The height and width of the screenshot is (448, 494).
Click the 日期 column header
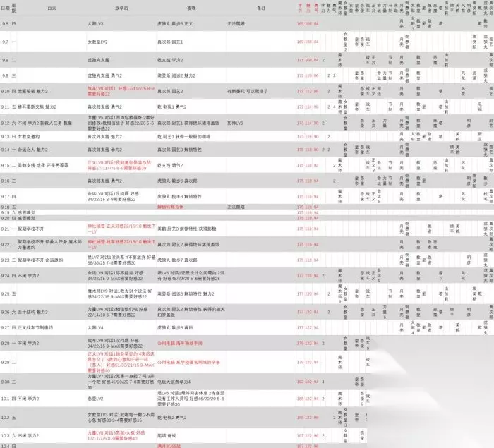[5, 8]
